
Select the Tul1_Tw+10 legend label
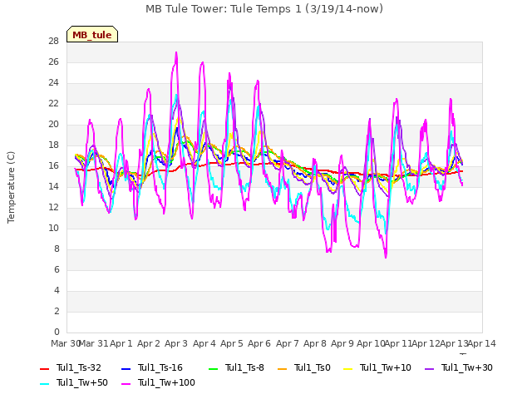click(x=386, y=367)
